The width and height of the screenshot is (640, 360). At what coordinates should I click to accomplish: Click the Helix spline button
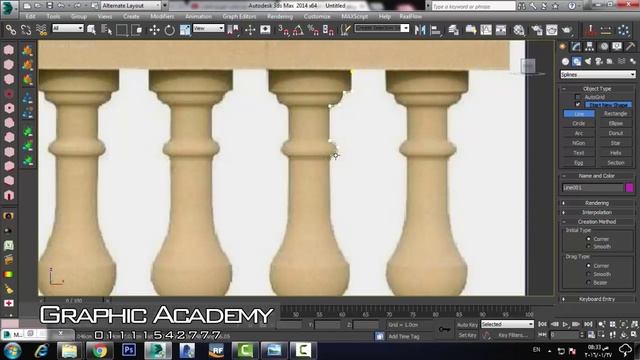coord(616,153)
